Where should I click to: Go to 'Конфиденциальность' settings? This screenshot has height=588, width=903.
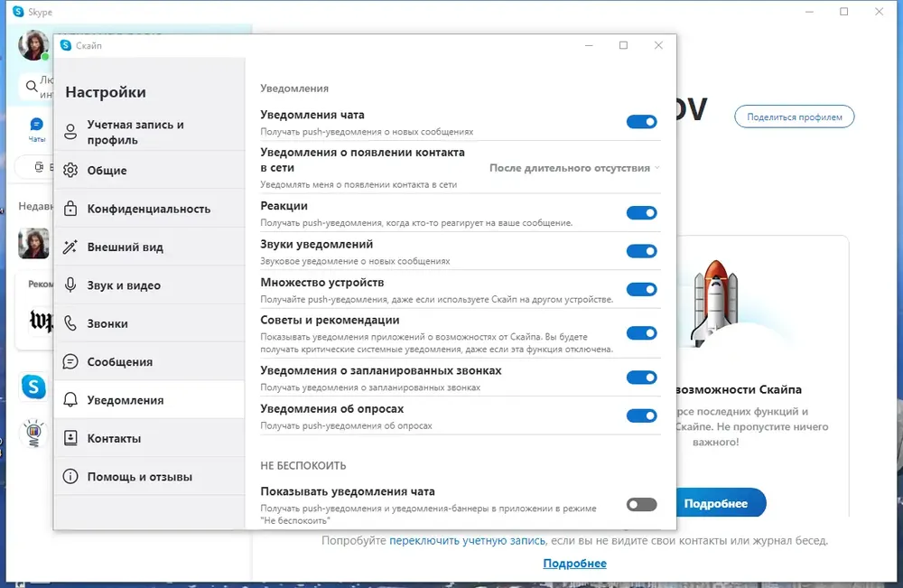[x=149, y=209]
